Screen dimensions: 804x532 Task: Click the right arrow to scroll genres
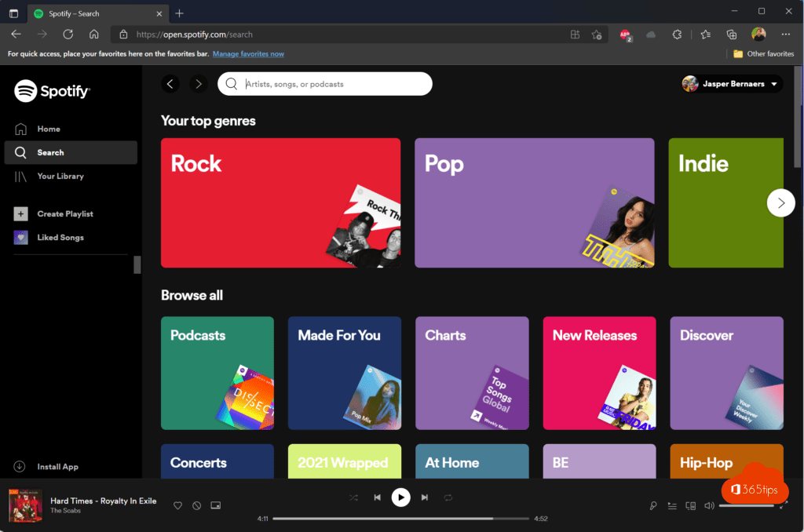(x=780, y=202)
